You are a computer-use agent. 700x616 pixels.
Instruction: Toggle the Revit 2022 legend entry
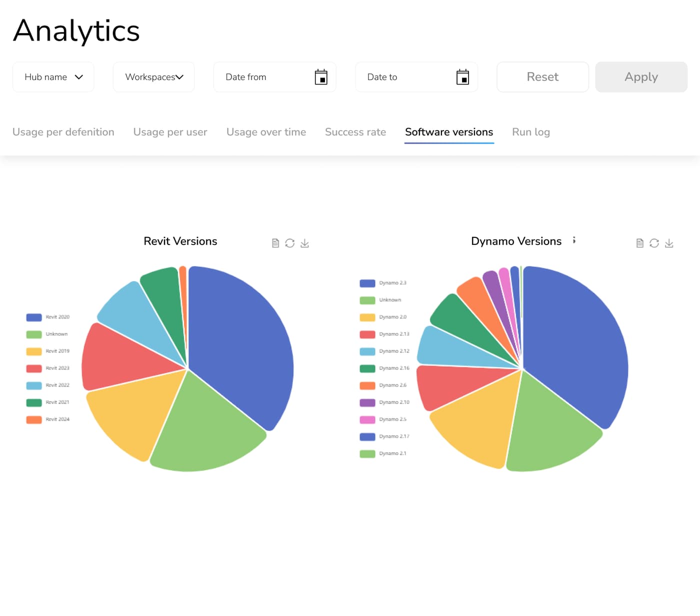[x=48, y=385]
